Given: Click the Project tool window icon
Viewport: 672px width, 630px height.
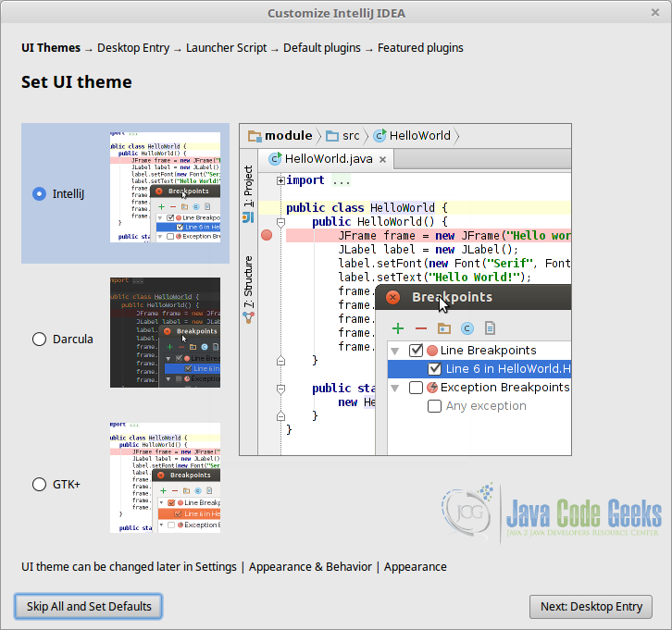Looking at the screenshot, I should pyautogui.click(x=249, y=217).
